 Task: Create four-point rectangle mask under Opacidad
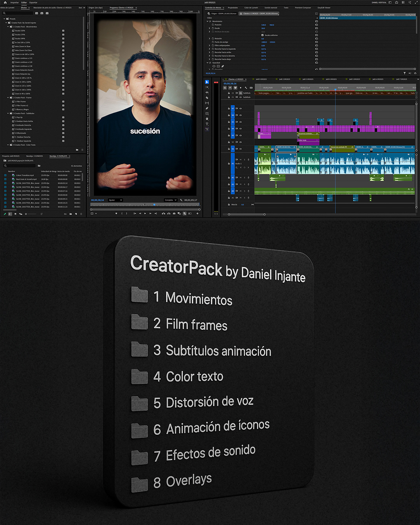pyautogui.click(x=218, y=66)
